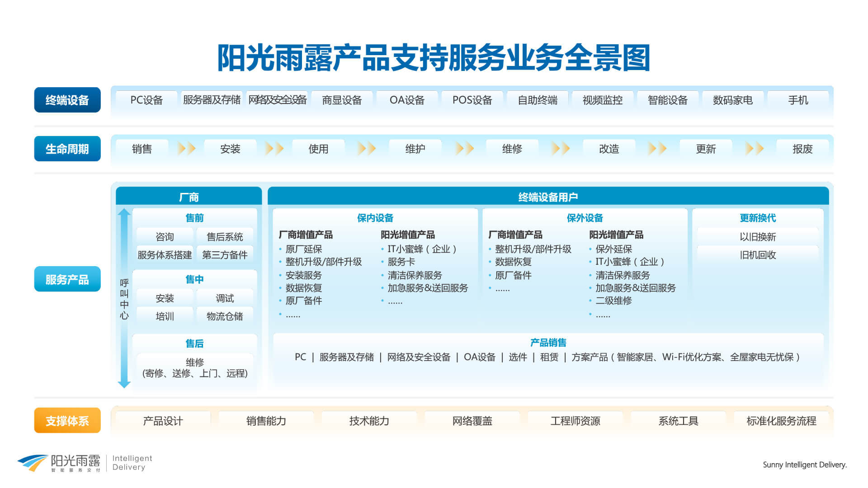This screenshot has width=868, height=488.
Task: Click the 厂商 header bar
Action: click(189, 197)
